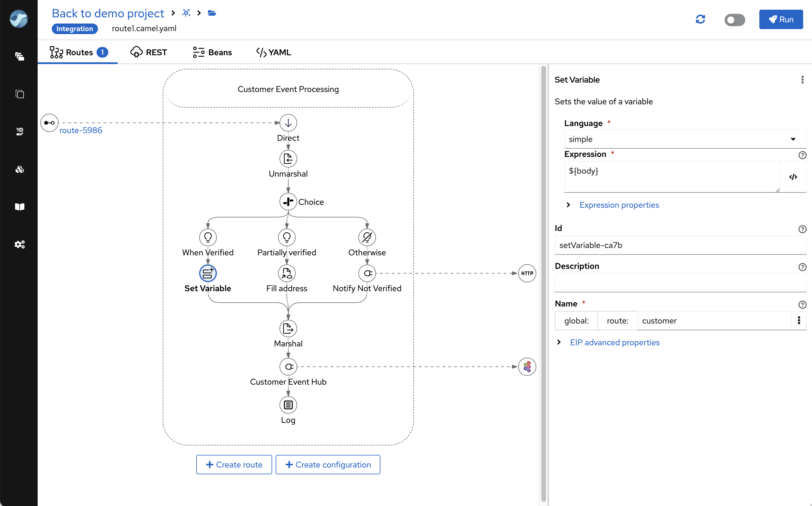Click the three-dot menu for Set Variable

[x=801, y=80]
